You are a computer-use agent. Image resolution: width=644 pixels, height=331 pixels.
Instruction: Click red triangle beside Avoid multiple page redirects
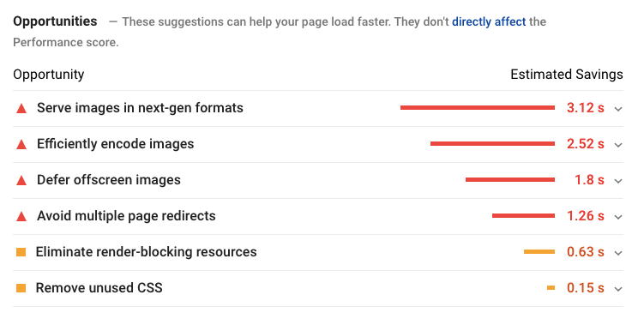pos(21,216)
